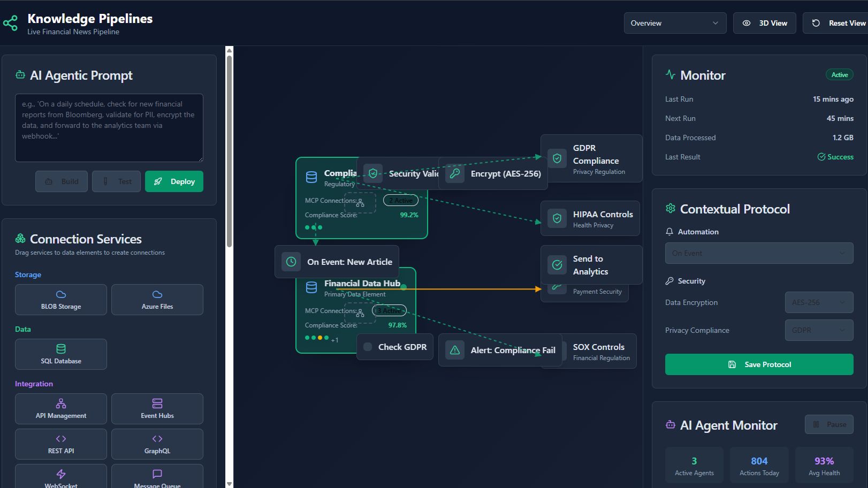The width and height of the screenshot is (868, 488).
Task: Click inside the AI Agentic Prompt textbox
Action: pos(109,128)
